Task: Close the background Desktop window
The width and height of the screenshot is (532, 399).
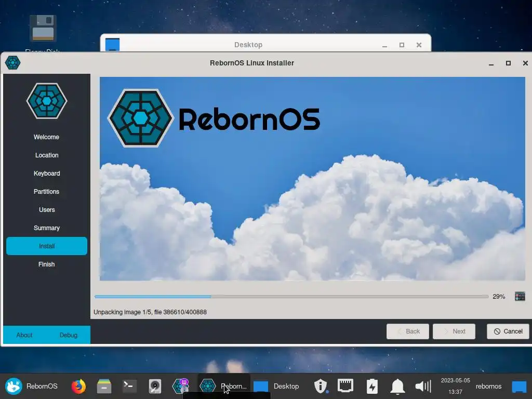Action: point(419,45)
